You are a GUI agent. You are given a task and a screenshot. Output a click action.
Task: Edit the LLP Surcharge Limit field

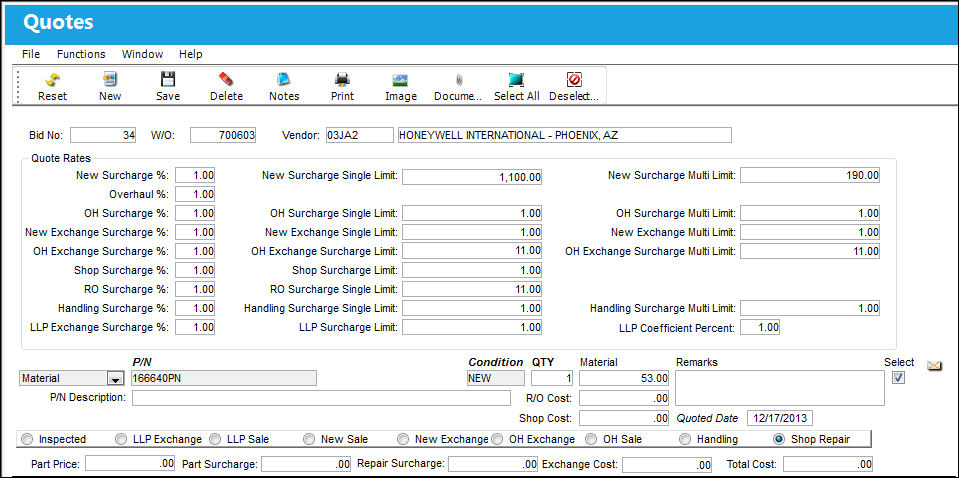click(472, 327)
